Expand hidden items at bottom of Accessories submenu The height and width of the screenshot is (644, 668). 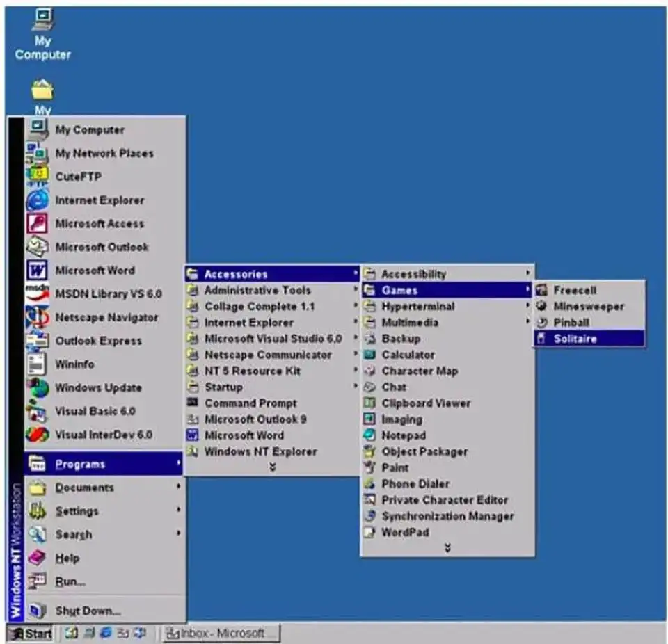click(x=447, y=548)
